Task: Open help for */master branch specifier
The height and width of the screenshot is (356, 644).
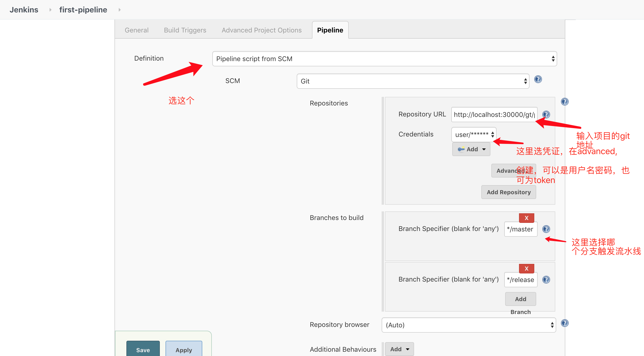Action: coord(546,229)
